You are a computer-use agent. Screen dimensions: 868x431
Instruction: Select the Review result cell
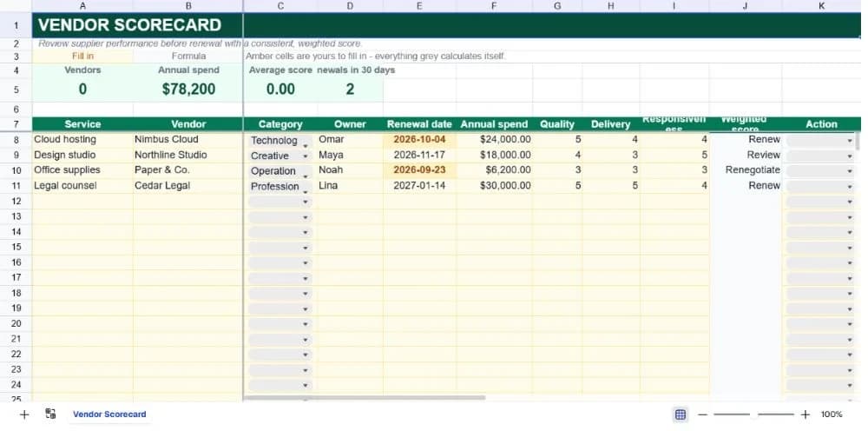click(746, 156)
